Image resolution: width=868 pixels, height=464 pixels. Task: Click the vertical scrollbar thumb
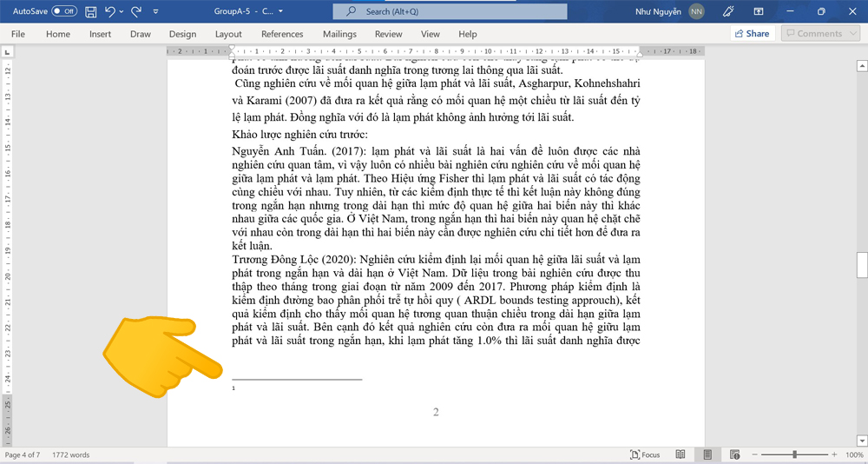click(x=862, y=264)
